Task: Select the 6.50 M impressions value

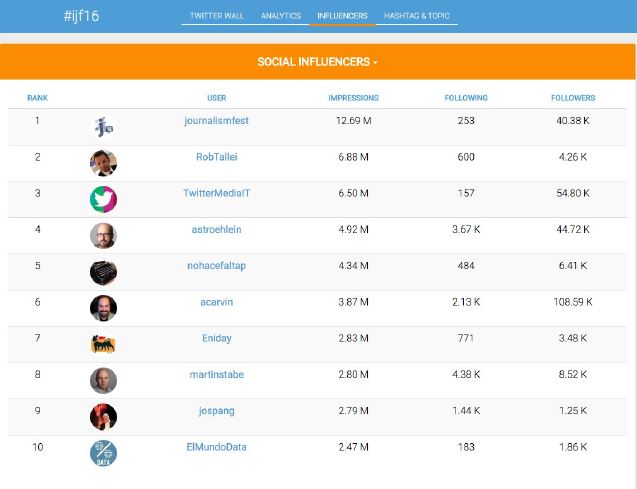Action: point(353,193)
